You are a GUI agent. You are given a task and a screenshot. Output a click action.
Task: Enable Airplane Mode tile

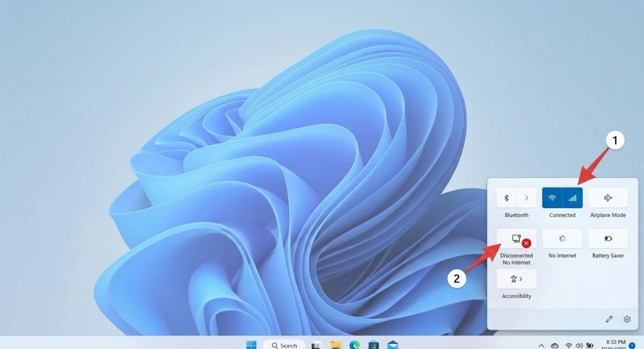[x=608, y=198]
